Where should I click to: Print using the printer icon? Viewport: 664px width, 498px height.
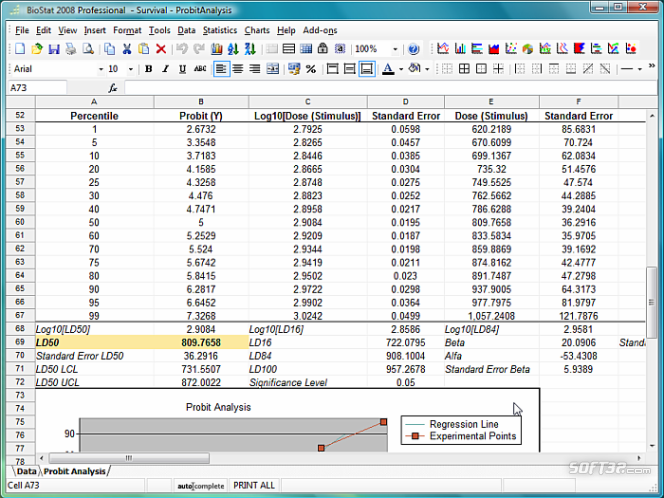[71, 49]
